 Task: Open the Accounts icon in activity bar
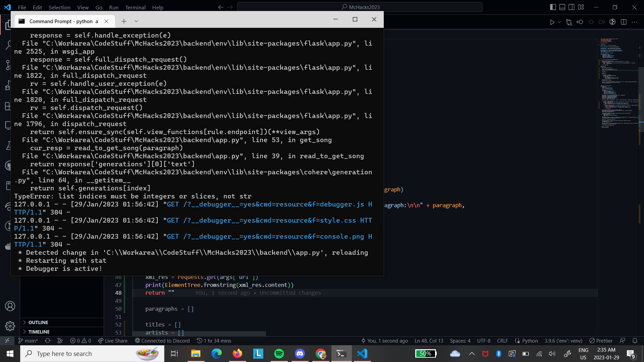10,306
